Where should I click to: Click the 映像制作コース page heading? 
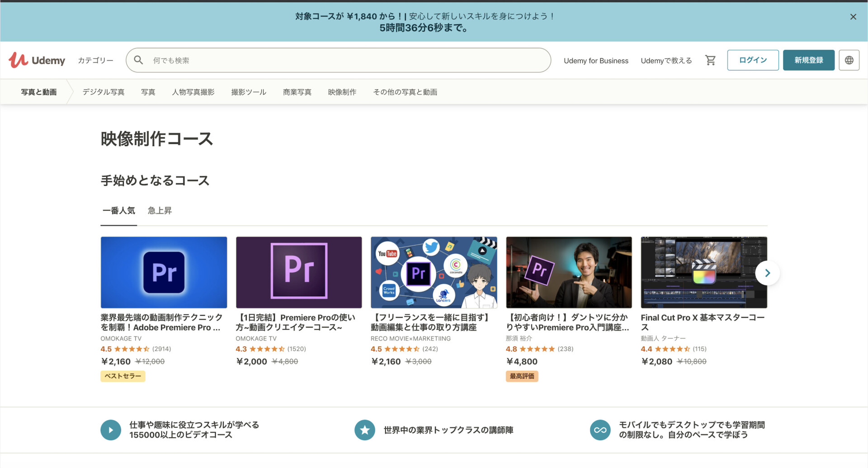pos(157,139)
